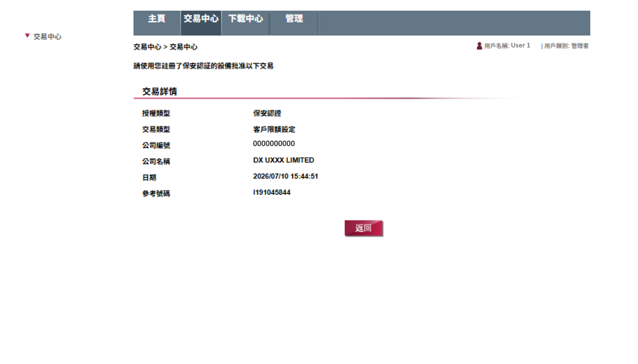Click the 保安認證 authorization type value
Screen dimensions: 638x364
coord(267,114)
